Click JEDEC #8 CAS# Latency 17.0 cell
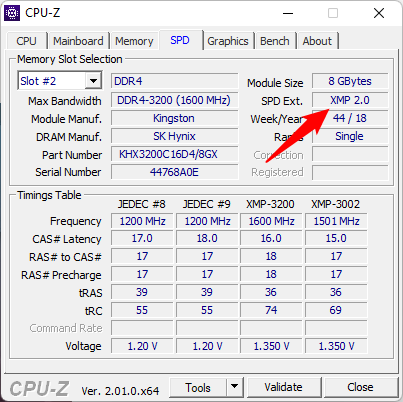Image resolution: width=403 pixels, height=402 pixels. (x=142, y=238)
